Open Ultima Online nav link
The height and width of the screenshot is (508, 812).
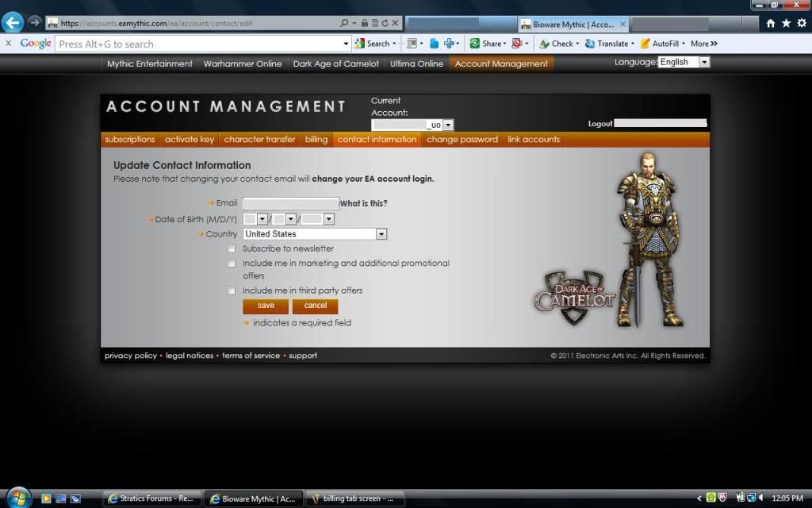(416, 63)
